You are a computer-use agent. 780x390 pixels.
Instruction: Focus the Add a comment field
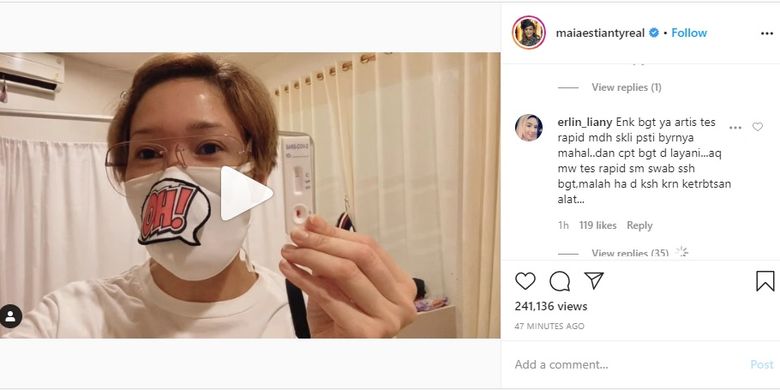[x=627, y=365]
